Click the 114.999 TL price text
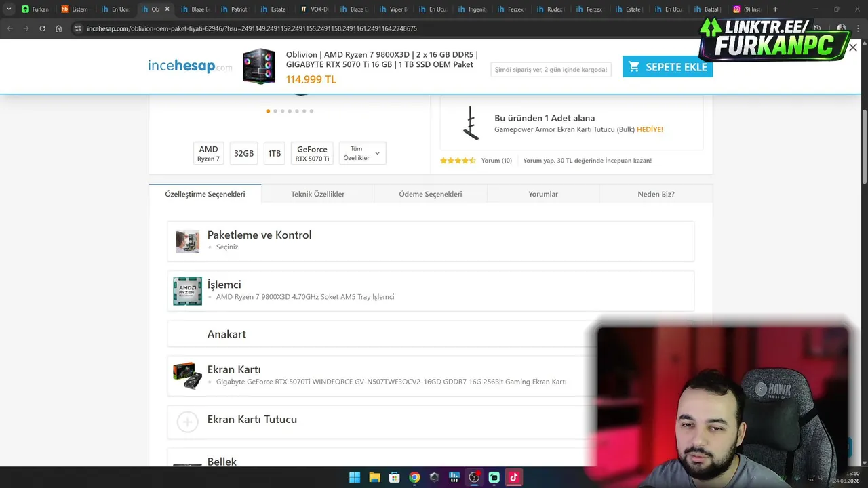This screenshot has width=868, height=488. (x=311, y=79)
